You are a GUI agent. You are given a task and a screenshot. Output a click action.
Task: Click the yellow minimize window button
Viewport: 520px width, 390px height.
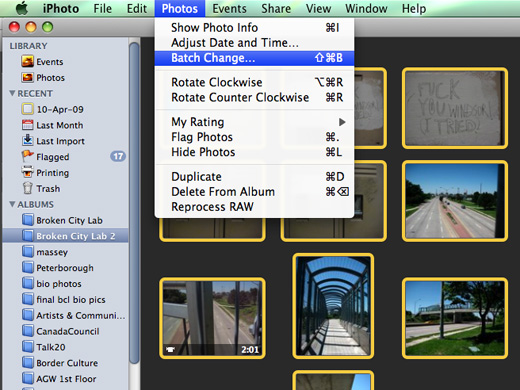click(31, 27)
